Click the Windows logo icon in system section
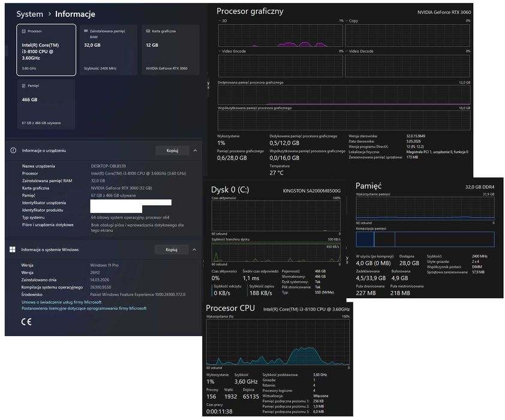505x420 pixels. tap(13, 250)
